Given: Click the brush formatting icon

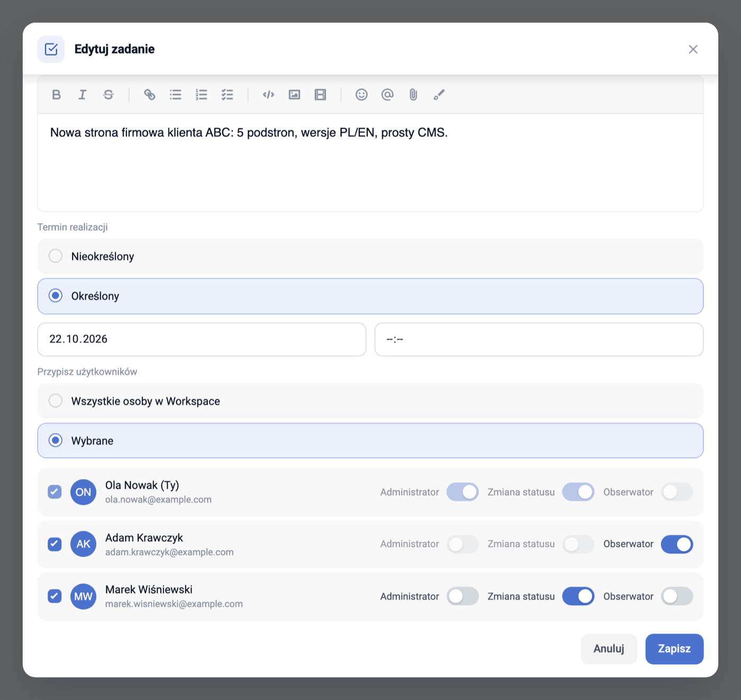Looking at the screenshot, I should [439, 95].
